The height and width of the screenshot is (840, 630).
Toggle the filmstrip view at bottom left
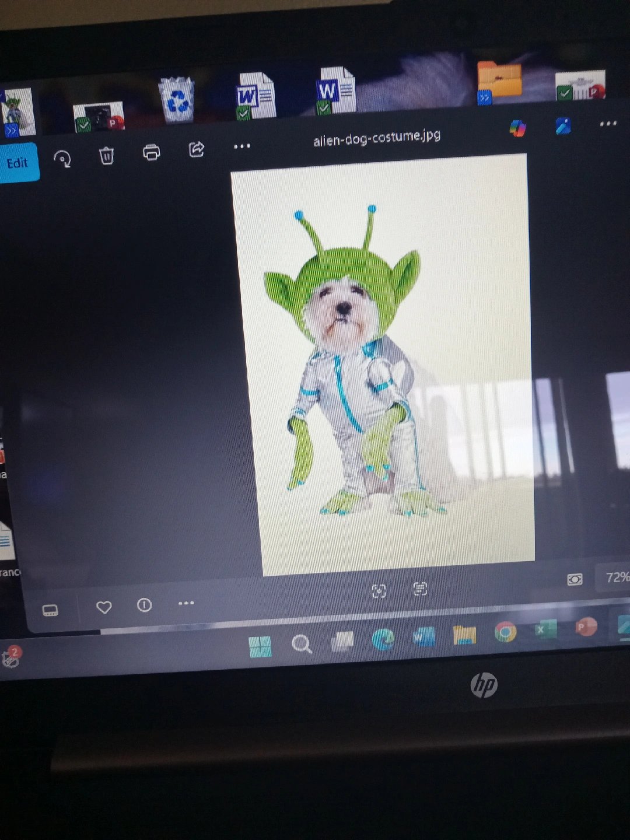(50, 611)
